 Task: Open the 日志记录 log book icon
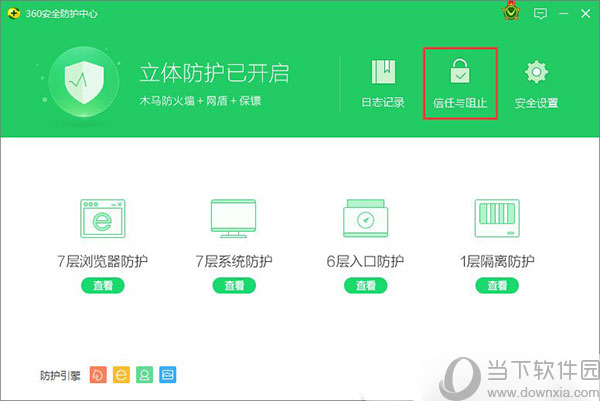[x=383, y=72]
